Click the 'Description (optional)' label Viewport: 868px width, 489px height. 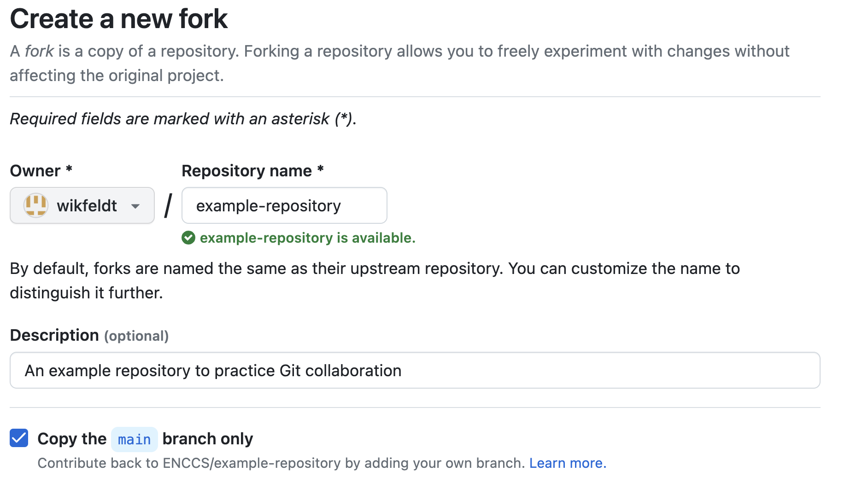coord(89,335)
